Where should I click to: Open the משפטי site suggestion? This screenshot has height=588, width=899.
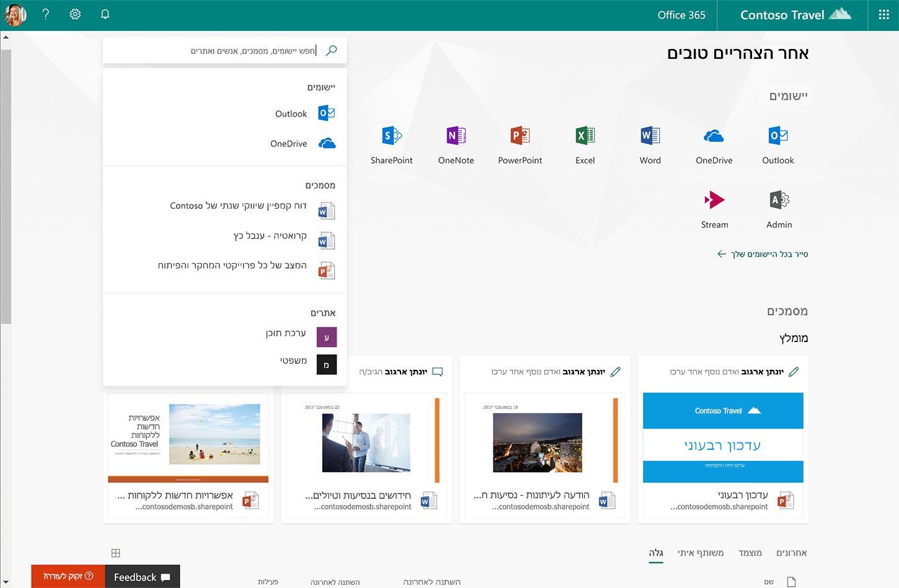click(224, 364)
